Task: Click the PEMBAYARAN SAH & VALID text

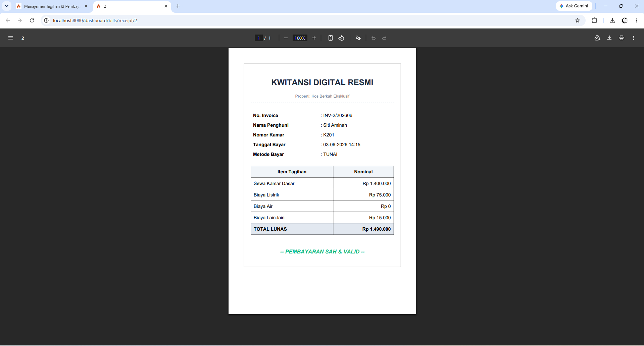Action: point(322,251)
